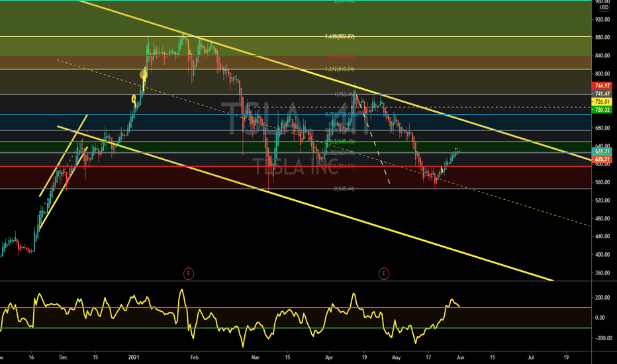Viewport: 617px width, 364px height.
Task: Select the 0(545.44) Fibonacci level label
Action: coord(344,189)
